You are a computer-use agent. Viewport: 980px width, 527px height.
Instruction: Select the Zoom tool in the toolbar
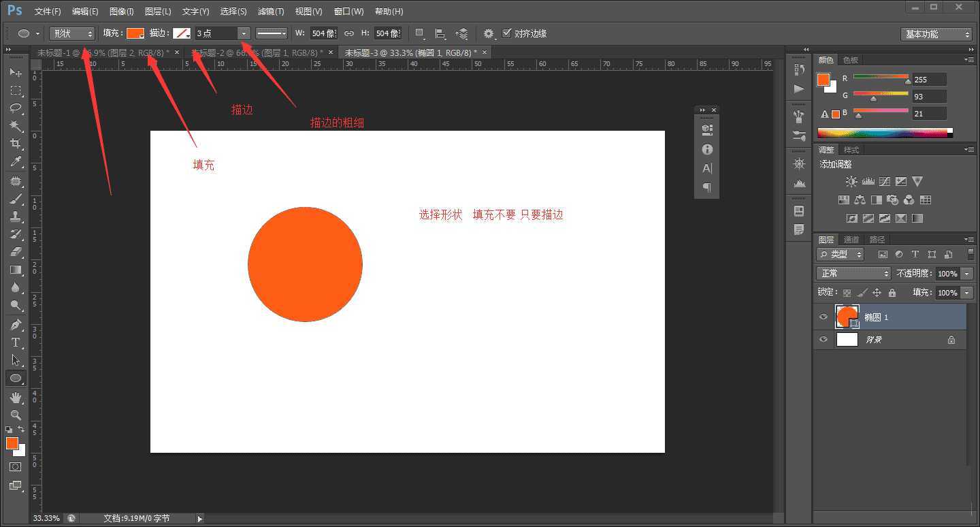pyautogui.click(x=16, y=415)
